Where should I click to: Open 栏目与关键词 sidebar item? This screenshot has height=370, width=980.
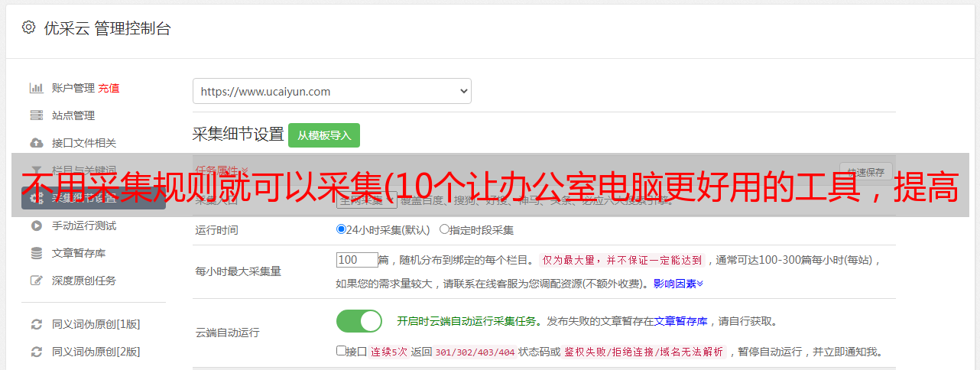coord(84,170)
